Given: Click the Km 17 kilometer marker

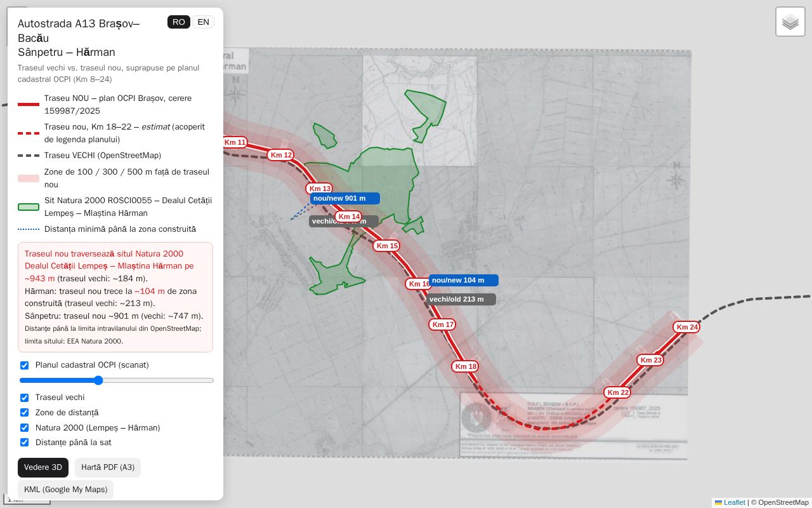Looking at the screenshot, I should [442, 324].
